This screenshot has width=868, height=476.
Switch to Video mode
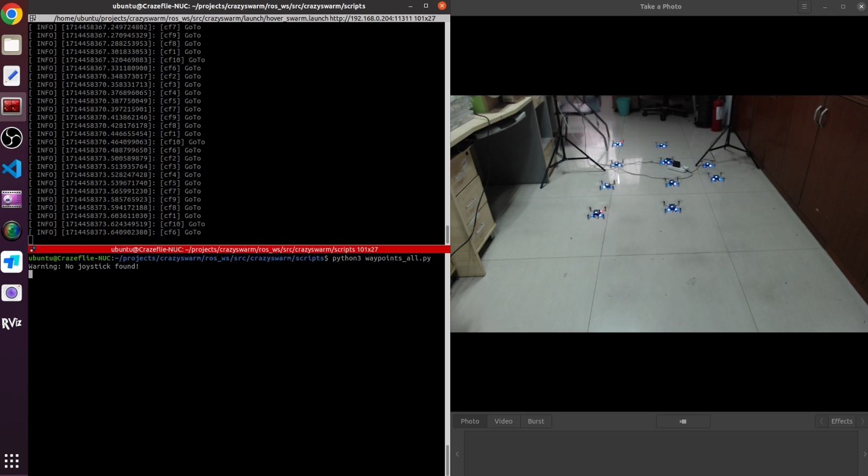pos(504,421)
